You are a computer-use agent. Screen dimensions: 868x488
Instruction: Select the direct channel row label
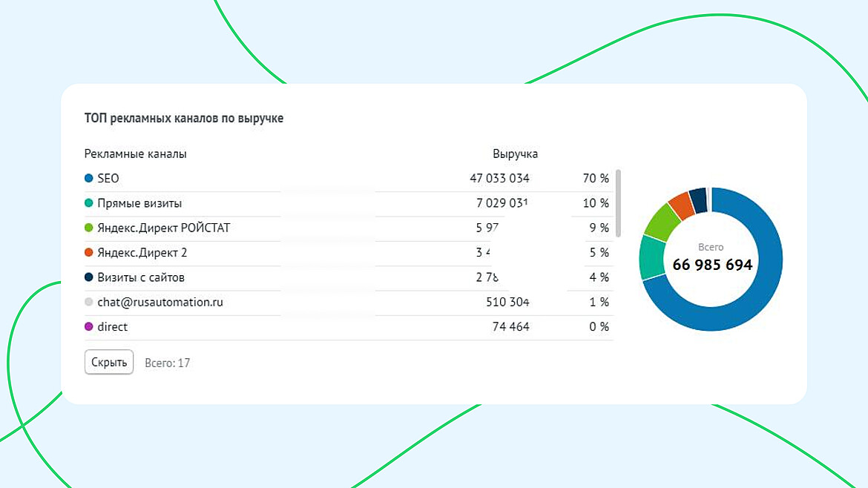coord(112,326)
